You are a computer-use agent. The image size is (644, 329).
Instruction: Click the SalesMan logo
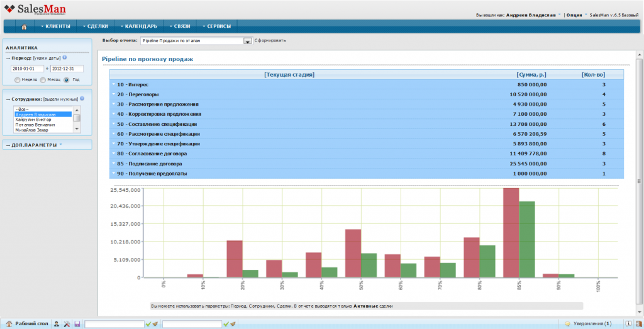(x=35, y=9)
